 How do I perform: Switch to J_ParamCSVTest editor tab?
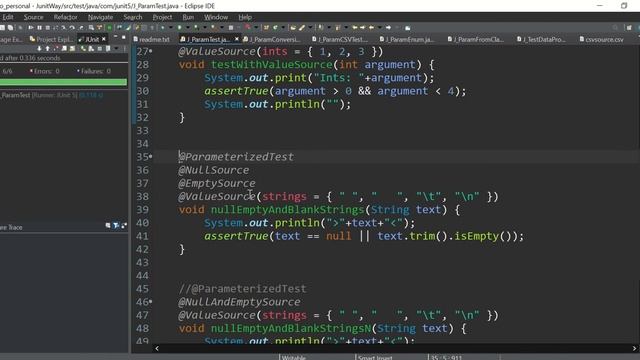pos(340,39)
